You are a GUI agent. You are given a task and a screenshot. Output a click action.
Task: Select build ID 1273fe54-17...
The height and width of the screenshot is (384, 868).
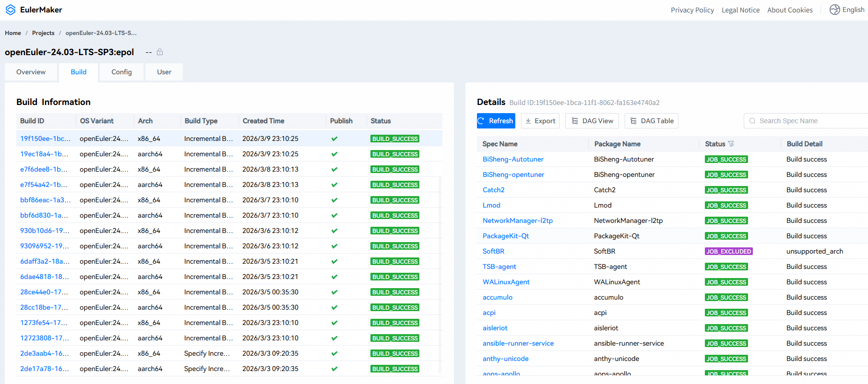coord(44,323)
